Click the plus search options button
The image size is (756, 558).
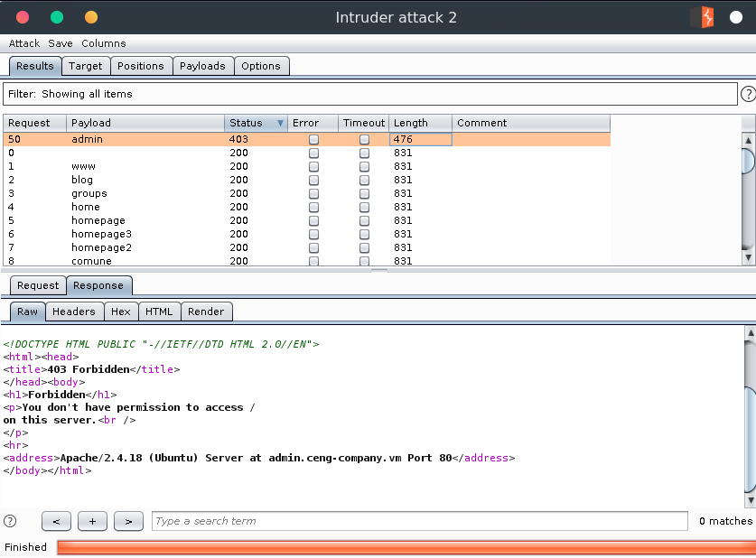coord(92,521)
